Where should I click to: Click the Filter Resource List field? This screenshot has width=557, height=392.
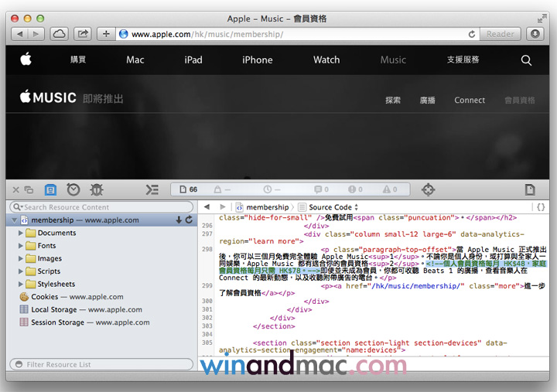pyautogui.click(x=101, y=364)
